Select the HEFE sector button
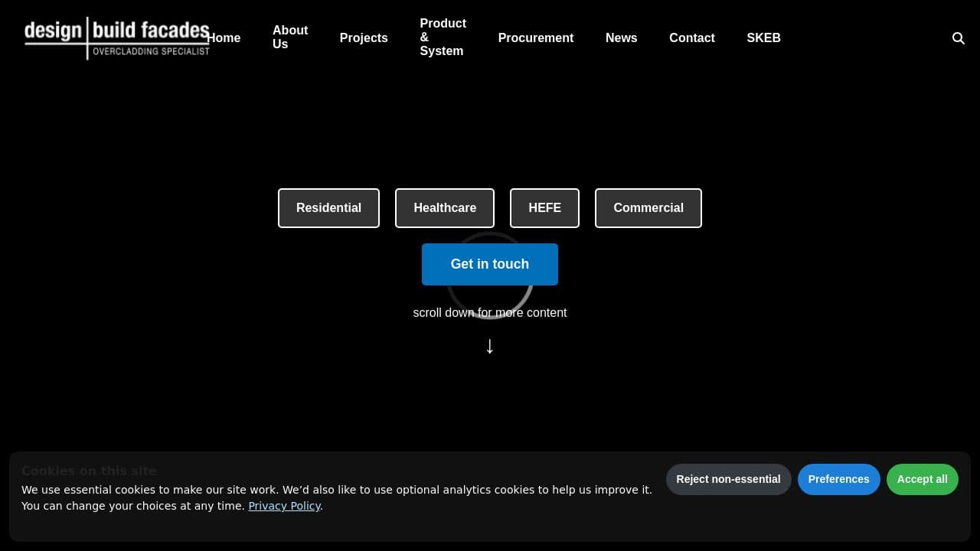 (544, 208)
